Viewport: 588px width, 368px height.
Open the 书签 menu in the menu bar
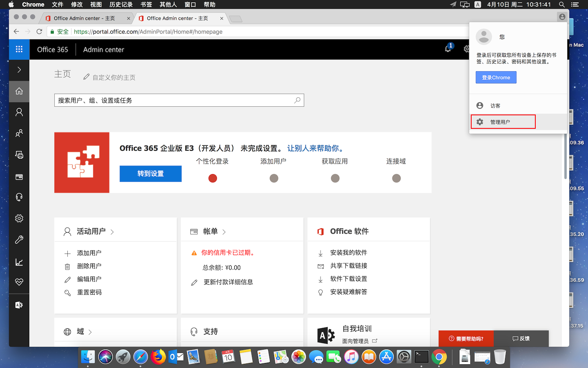(146, 4)
